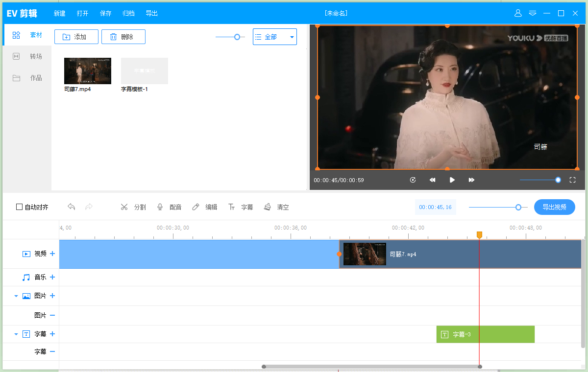Click the timeline vertical scrollbar
This screenshot has height=372, width=588.
click(583, 293)
